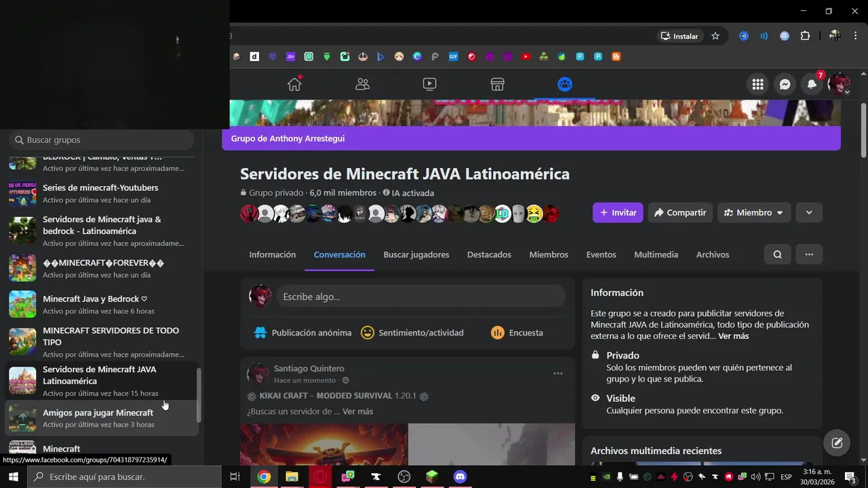Click the Invitar button

point(618,212)
